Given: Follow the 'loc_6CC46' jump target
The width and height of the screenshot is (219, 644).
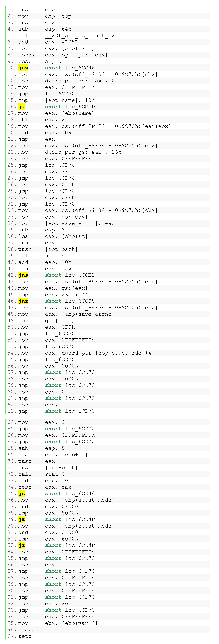Looking at the screenshot, I should pyautogui.click(x=80, y=68).
